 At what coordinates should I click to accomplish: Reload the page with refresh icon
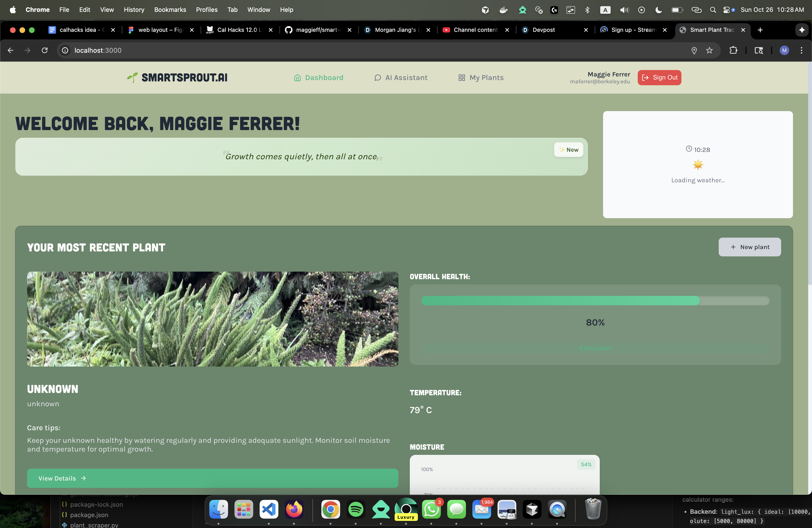pos(45,51)
